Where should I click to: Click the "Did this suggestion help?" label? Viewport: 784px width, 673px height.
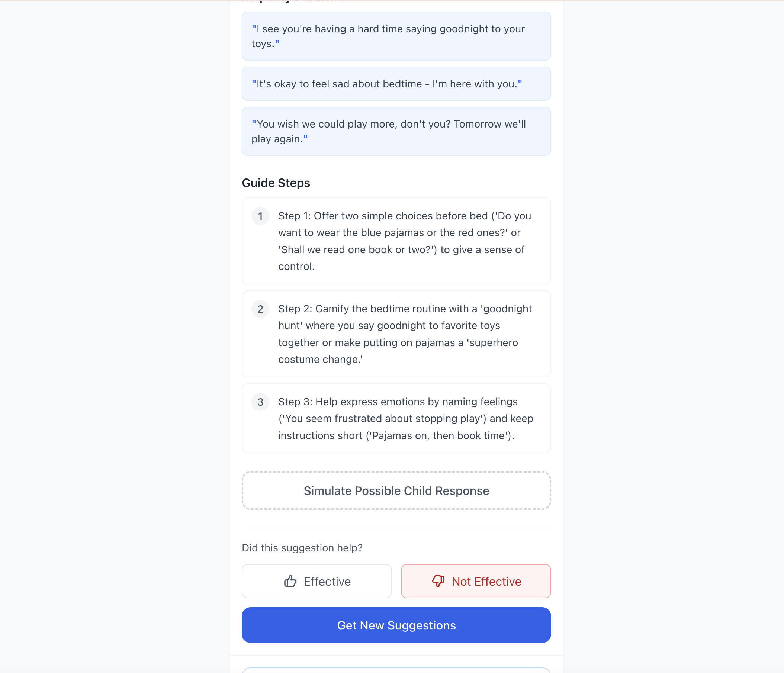coord(302,548)
